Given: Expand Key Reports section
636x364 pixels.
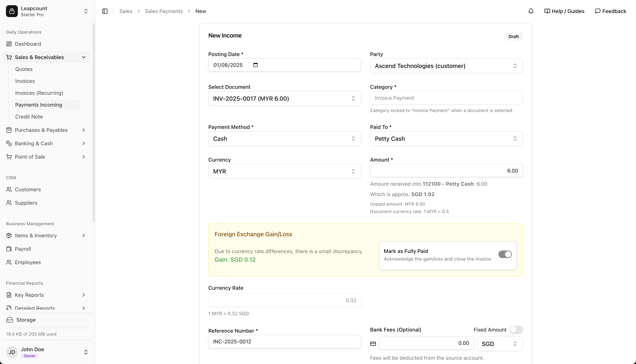Looking at the screenshot, I should (x=46, y=295).
